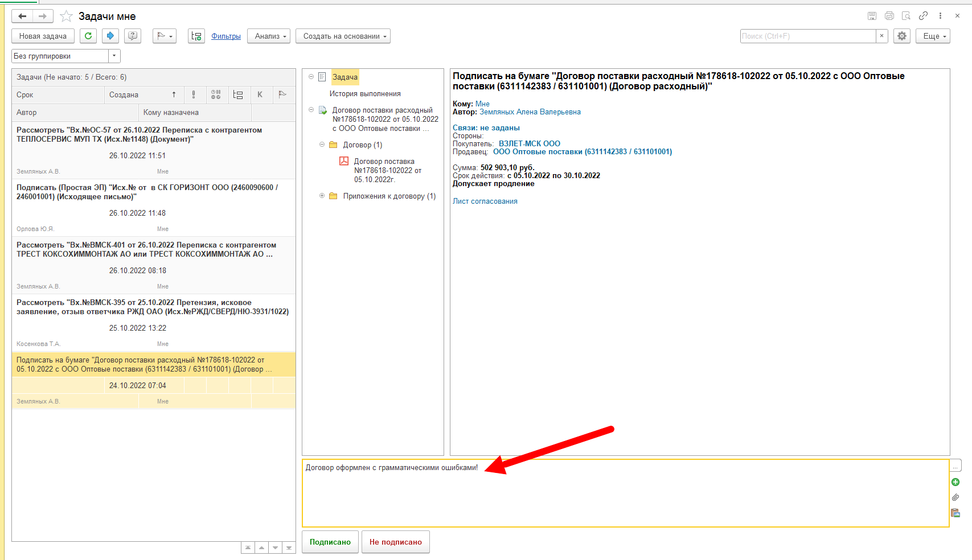Open the ВЗЛЕТ-МСК ООО buyer link
Screen dimensions: 972x560
pyautogui.click(x=530, y=143)
